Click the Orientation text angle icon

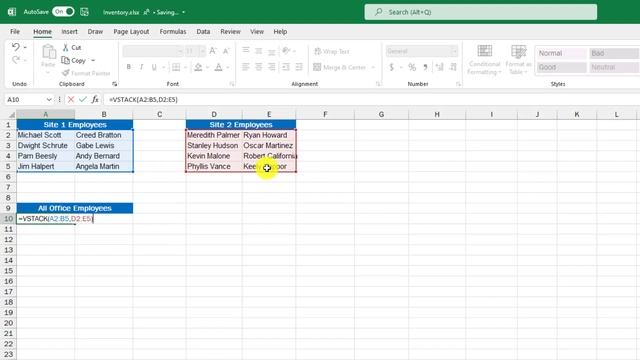click(x=286, y=51)
